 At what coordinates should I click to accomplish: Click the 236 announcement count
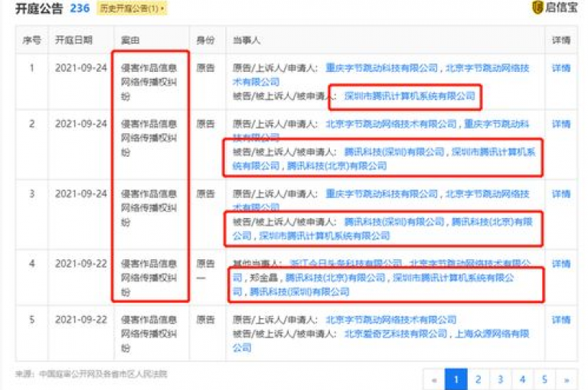pyautogui.click(x=80, y=8)
